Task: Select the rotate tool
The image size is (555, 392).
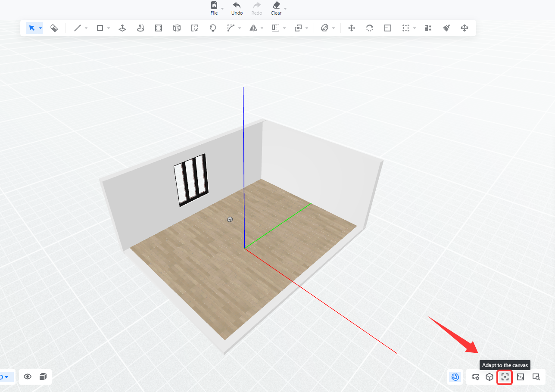Action: coord(370,28)
